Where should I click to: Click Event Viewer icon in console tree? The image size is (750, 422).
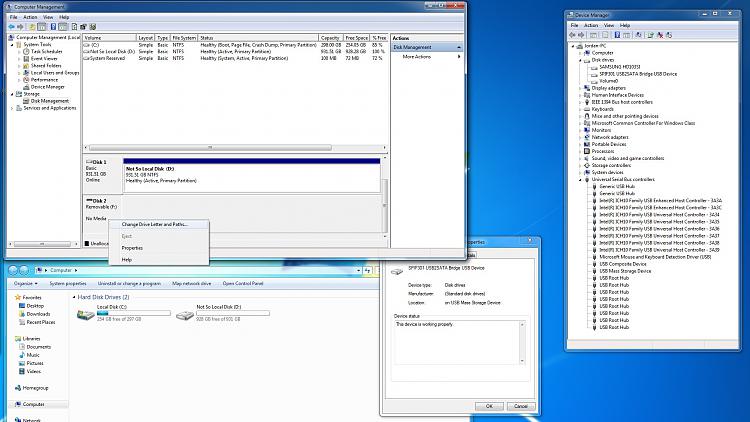click(26, 58)
